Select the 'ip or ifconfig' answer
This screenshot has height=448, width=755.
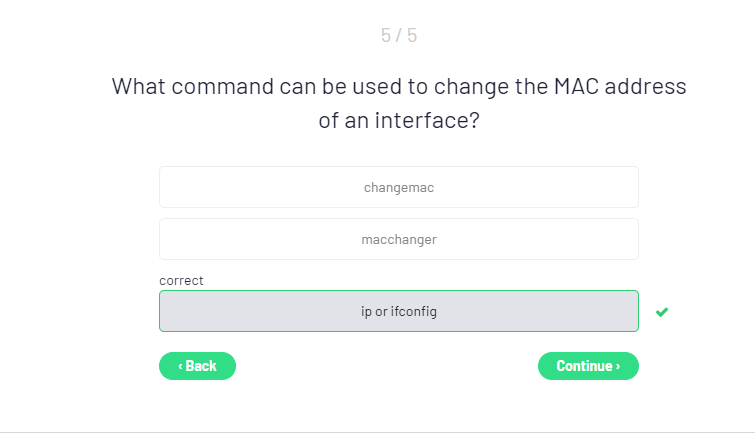(398, 311)
